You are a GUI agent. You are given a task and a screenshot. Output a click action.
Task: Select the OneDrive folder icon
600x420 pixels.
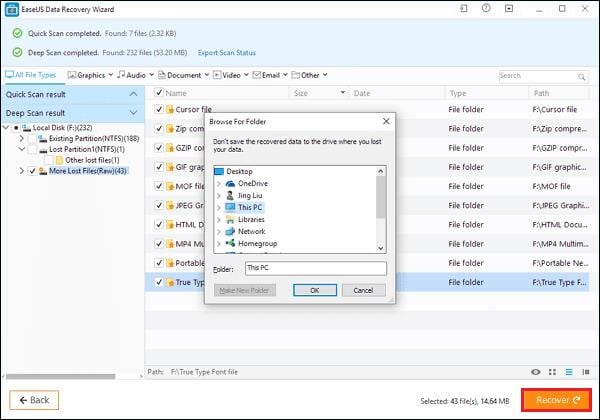(x=230, y=183)
